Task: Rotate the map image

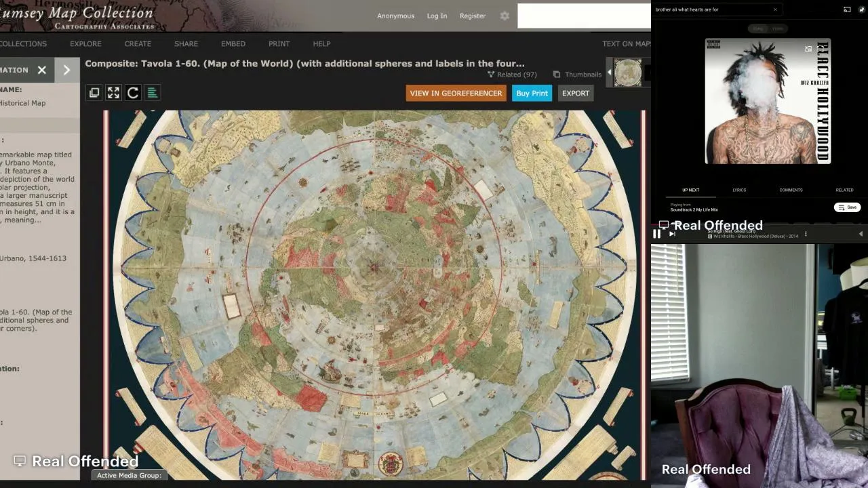Action: point(133,93)
